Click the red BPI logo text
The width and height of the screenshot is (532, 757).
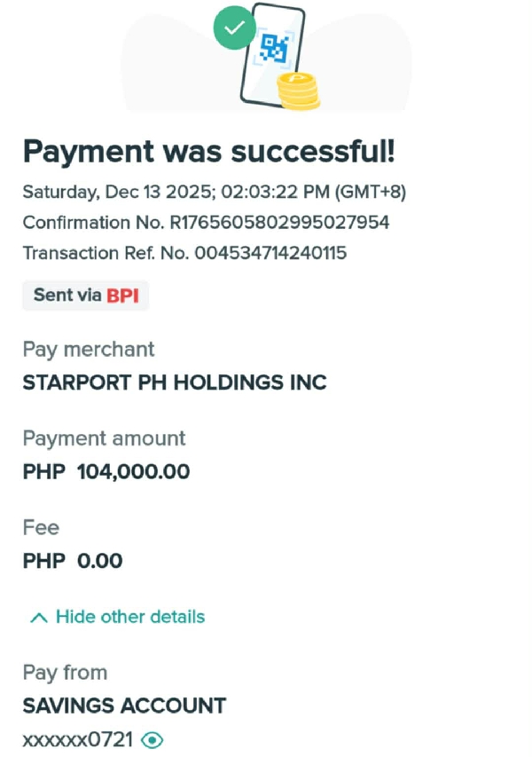click(x=123, y=296)
